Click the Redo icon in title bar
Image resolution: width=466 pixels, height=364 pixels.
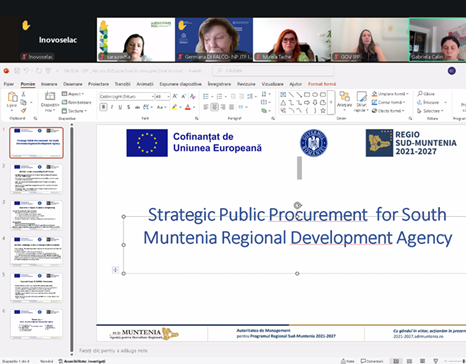click(39, 71)
